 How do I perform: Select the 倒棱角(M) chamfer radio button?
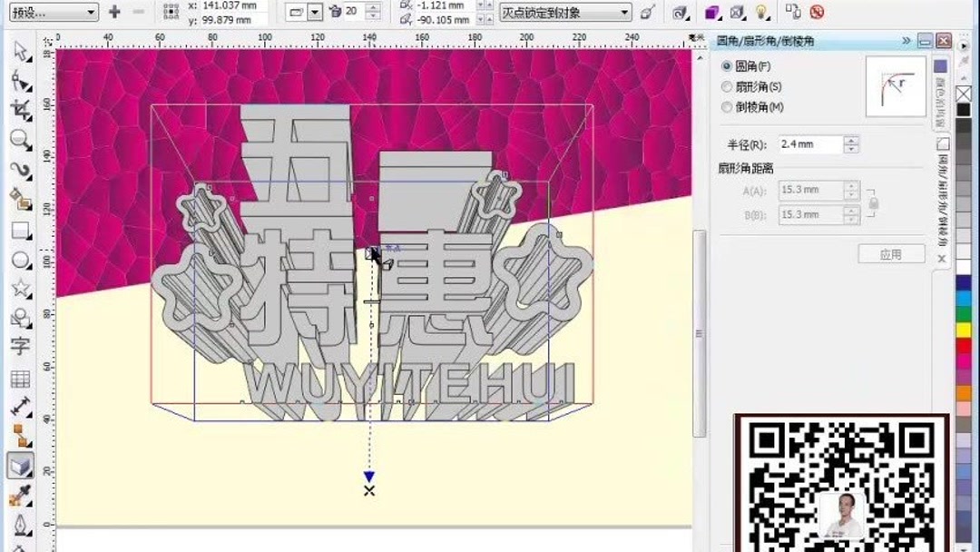click(x=725, y=107)
